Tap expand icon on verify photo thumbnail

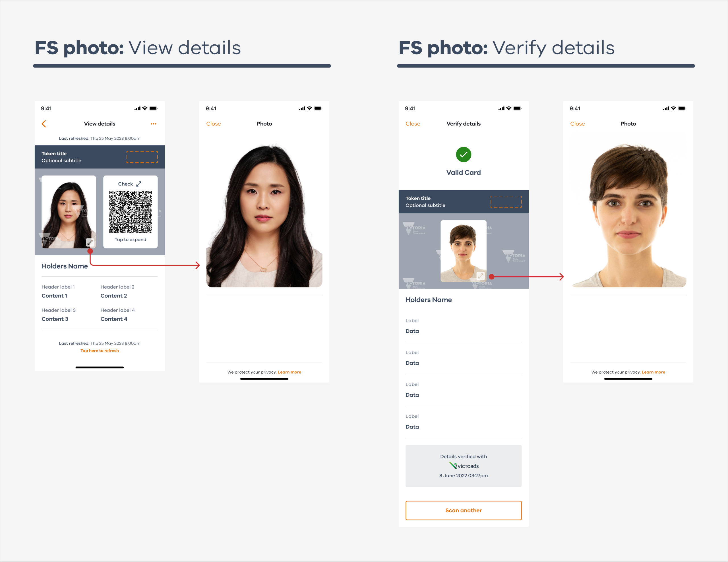click(x=480, y=275)
